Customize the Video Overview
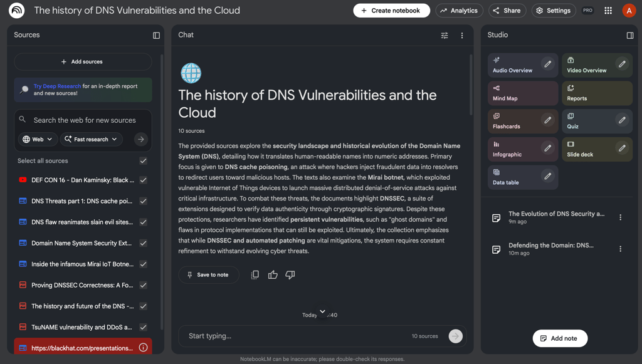The image size is (642, 364). pos(622,64)
